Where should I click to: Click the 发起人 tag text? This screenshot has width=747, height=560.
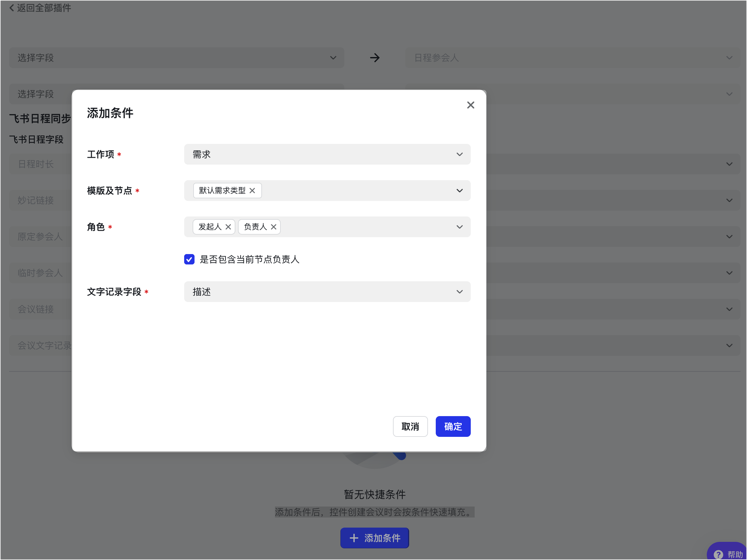click(x=210, y=227)
